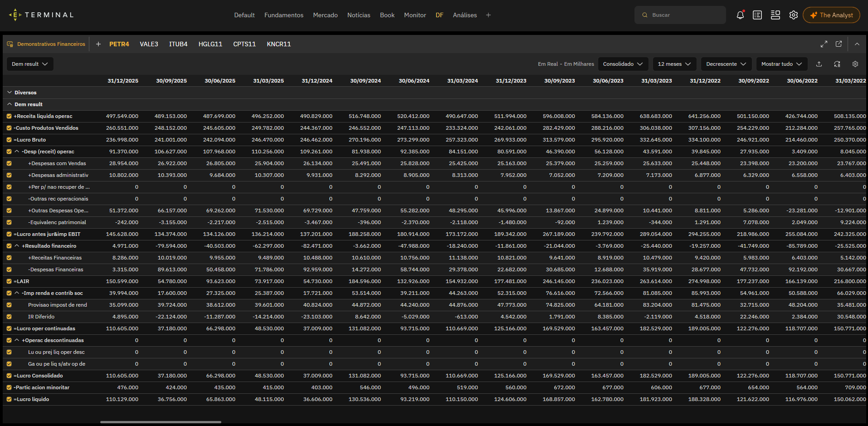Open the 12 meses period dropdown
This screenshot has width=868, height=426.
(x=674, y=64)
